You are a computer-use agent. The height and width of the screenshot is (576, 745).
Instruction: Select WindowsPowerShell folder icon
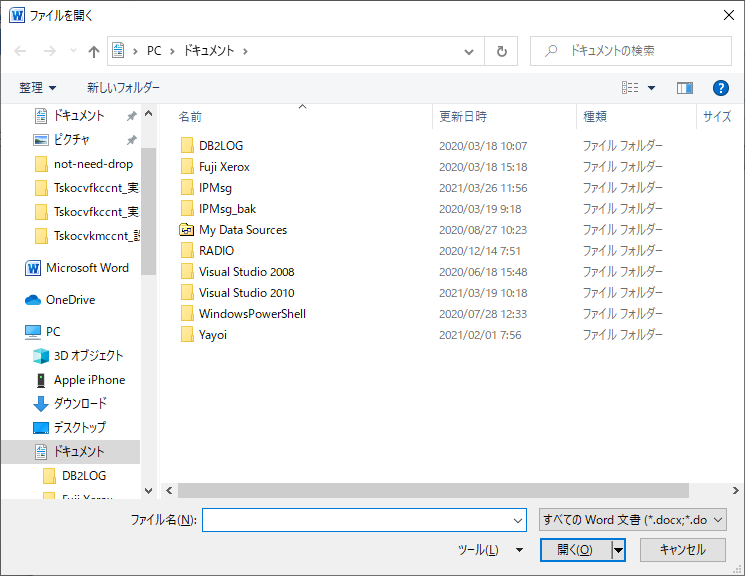(x=187, y=314)
